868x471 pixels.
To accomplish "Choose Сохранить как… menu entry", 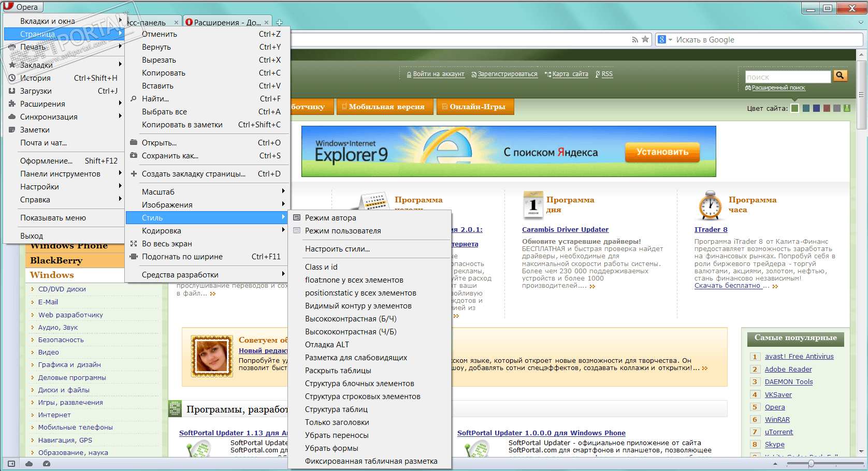I will pyautogui.click(x=207, y=156).
